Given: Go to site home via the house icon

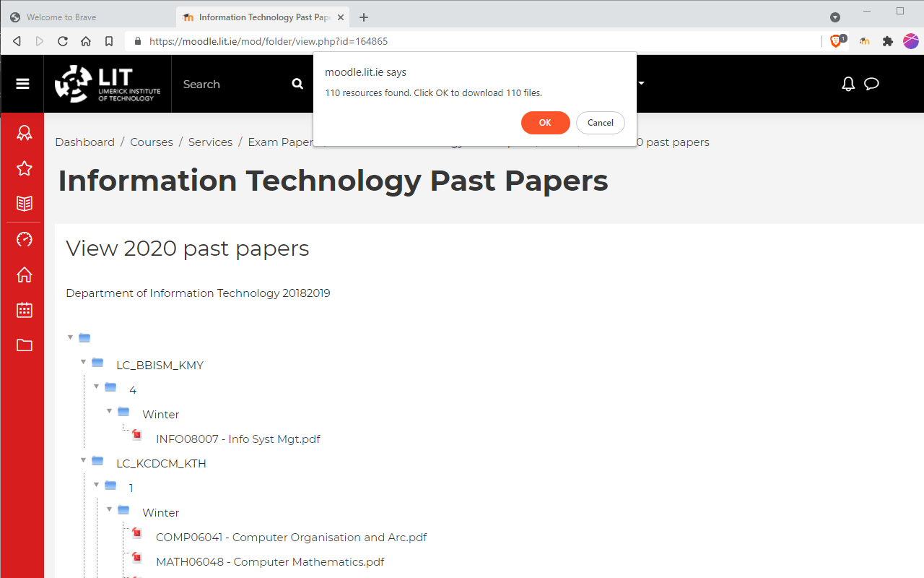Looking at the screenshot, I should (x=24, y=275).
